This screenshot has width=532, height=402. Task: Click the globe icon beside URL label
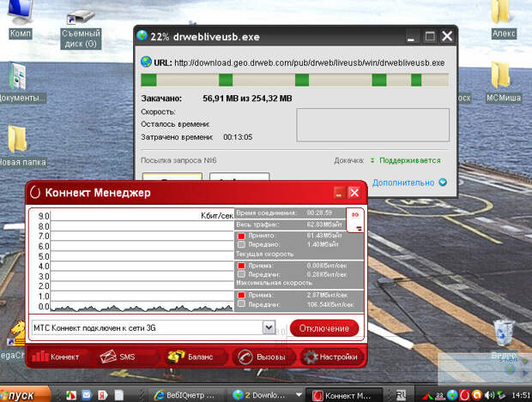pyautogui.click(x=146, y=62)
